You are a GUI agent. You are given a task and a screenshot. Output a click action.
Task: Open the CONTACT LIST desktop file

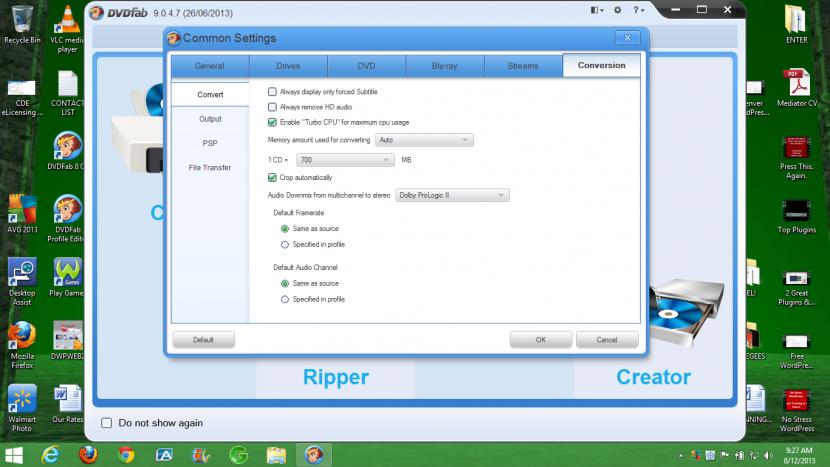pyautogui.click(x=67, y=93)
